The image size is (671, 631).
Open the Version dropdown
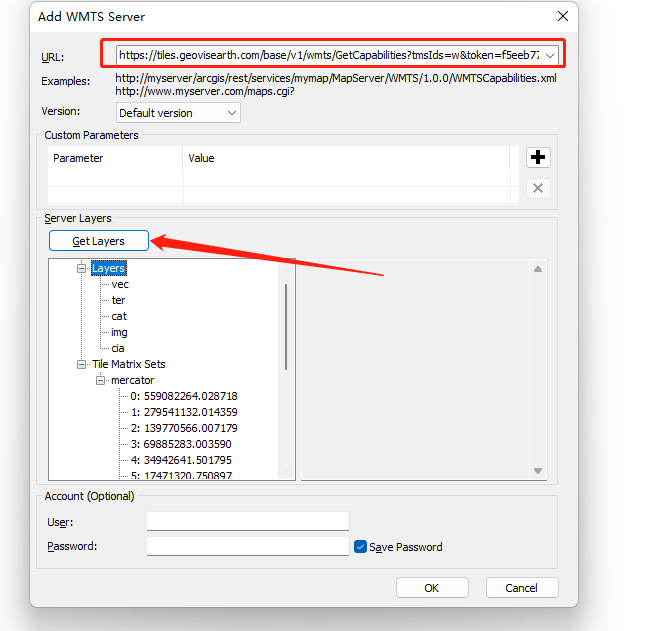178,113
